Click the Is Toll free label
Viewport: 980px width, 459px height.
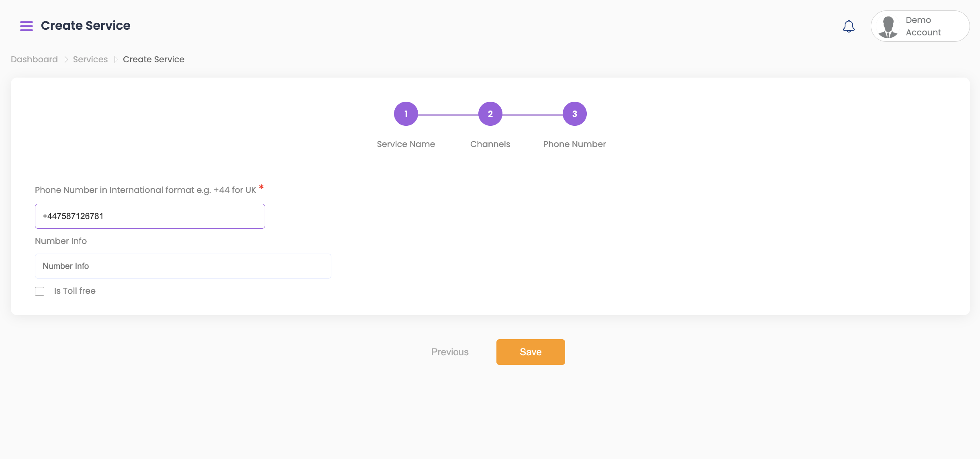(75, 291)
